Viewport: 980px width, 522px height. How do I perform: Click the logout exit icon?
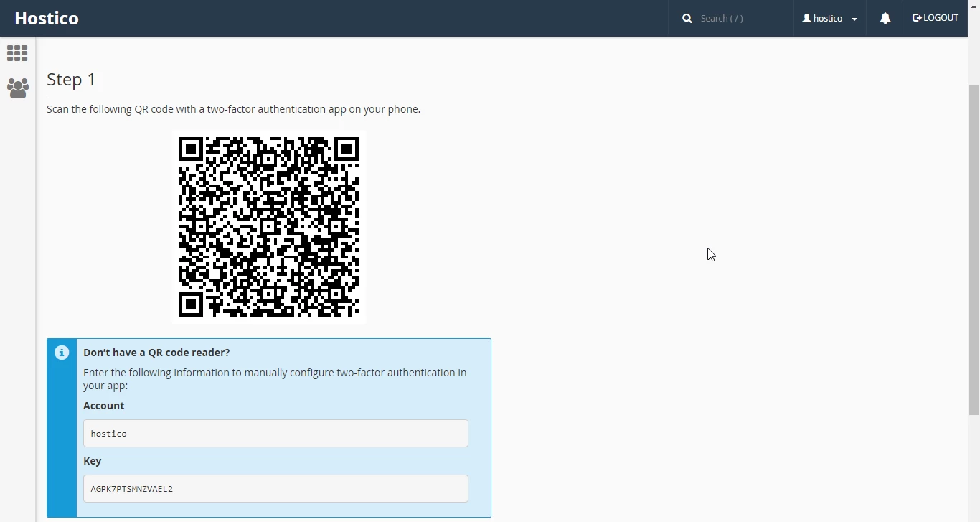pos(916,17)
